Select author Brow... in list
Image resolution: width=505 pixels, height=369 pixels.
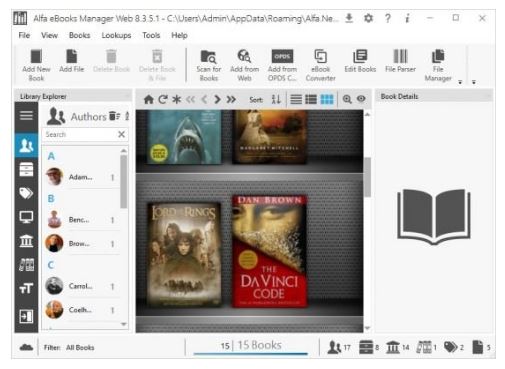click(82, 244)
